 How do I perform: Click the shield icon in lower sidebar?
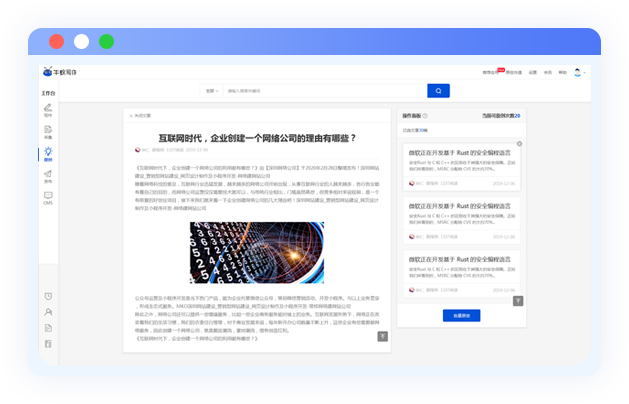(x=48, y=328)
